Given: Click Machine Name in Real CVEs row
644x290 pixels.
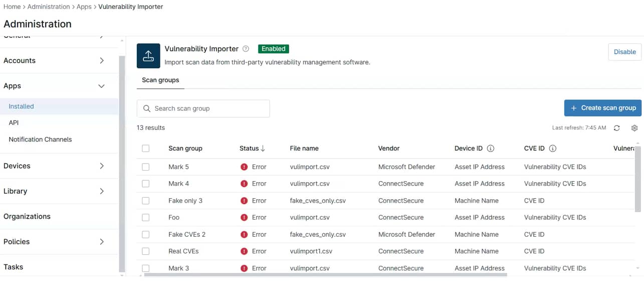Looking at the screenshot, I should 477,251.
